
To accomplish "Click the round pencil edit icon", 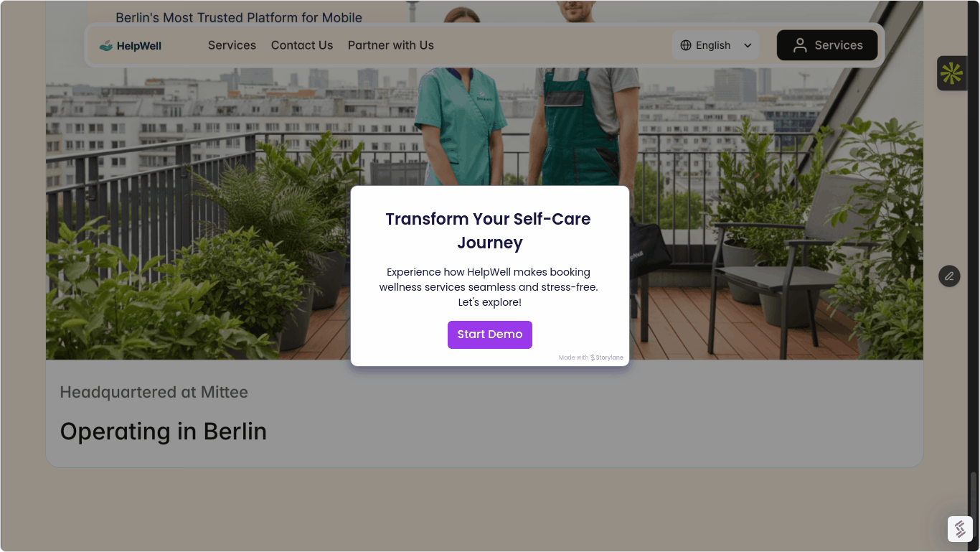I will (949, 276).
